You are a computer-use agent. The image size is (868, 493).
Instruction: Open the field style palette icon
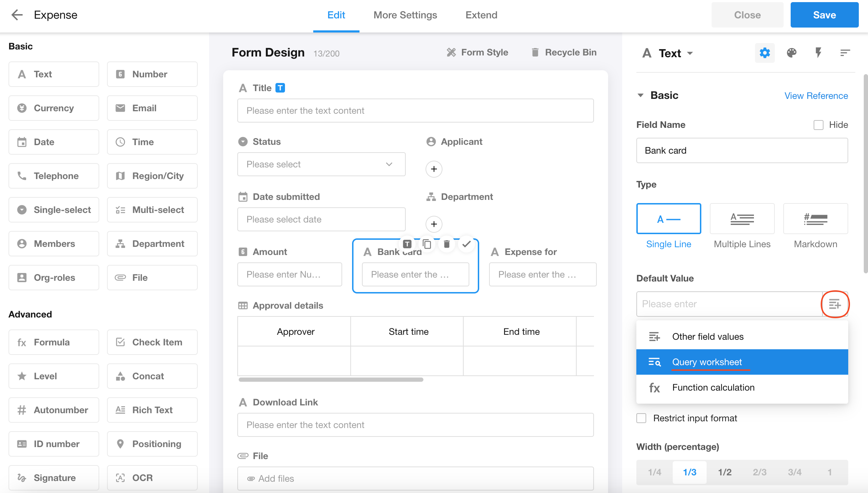coord(791,53)
